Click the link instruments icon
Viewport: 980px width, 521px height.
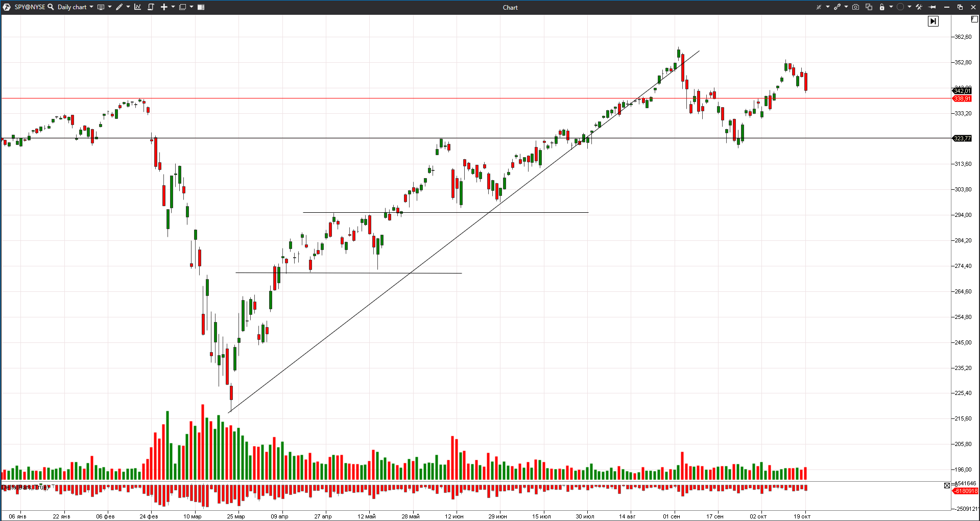[x=838, y=7]
